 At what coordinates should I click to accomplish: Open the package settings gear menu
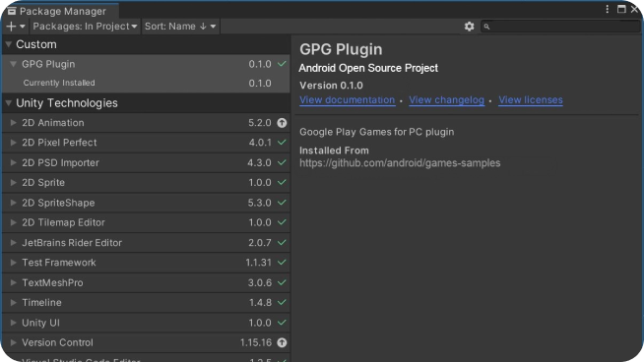pos(469,27)
